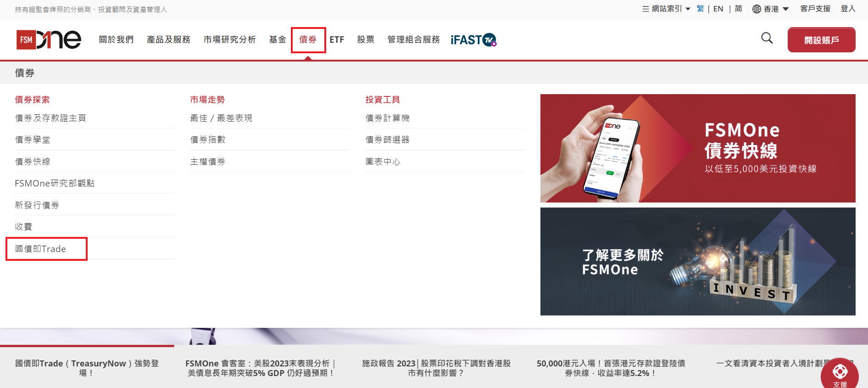Open 新發行債券 link

pyautogui.click(x=37, y=205)
